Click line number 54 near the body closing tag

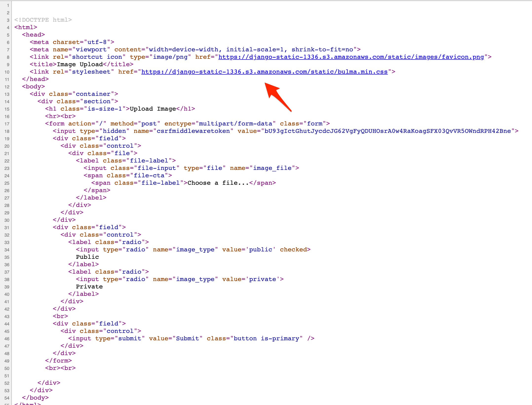[7, 398]
